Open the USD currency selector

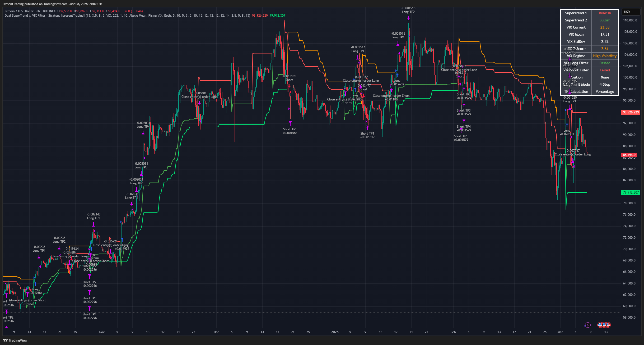click(631, 12)
